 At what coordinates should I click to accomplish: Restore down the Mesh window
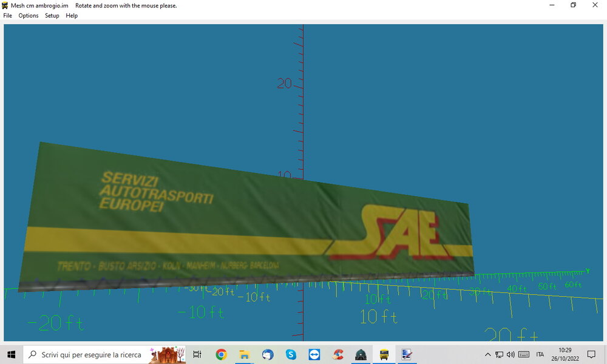(x=574, y=5)
